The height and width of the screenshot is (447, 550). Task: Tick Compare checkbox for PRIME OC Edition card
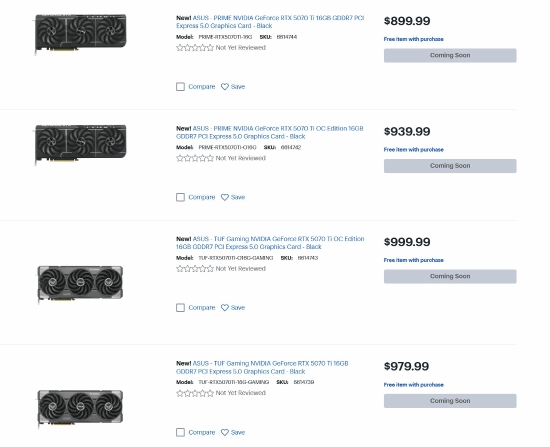(180, 197)
